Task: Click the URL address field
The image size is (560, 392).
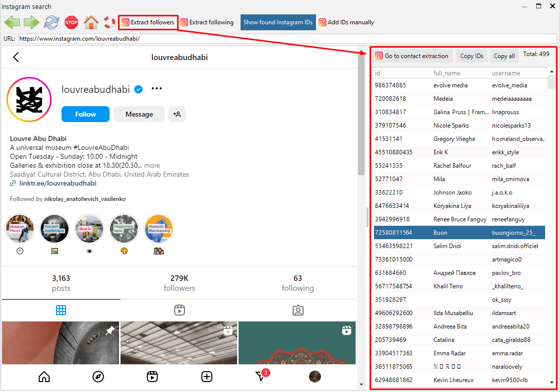Action: pos(288,39)
